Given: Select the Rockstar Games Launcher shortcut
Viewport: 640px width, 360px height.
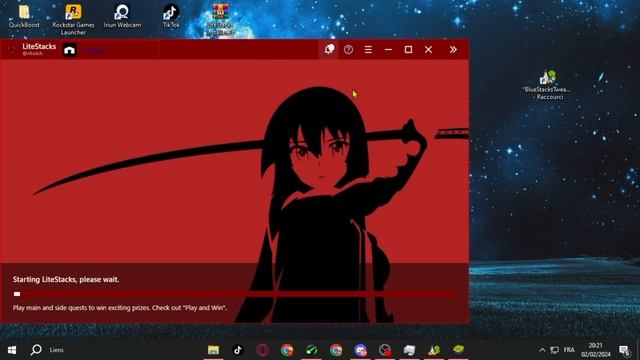Looking at the screenshot, I should 73,20.
